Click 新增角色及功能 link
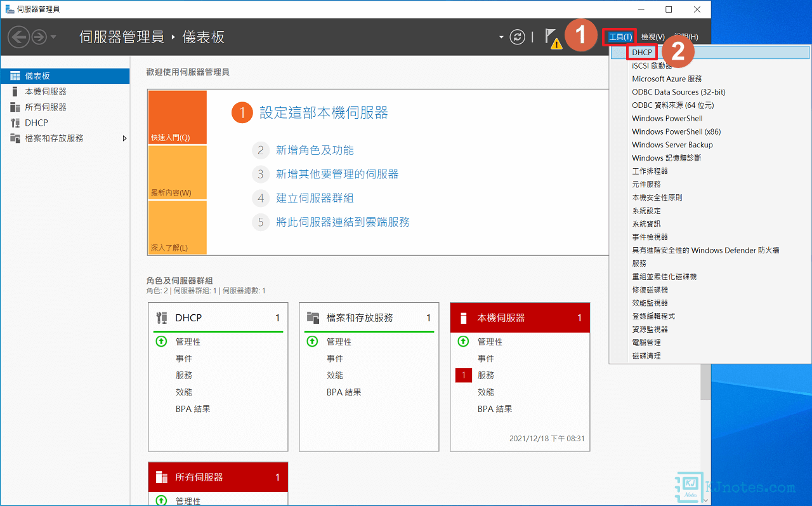Image resolution: width=812 pixels, height=506 pixels. click(x=315, y=150)
